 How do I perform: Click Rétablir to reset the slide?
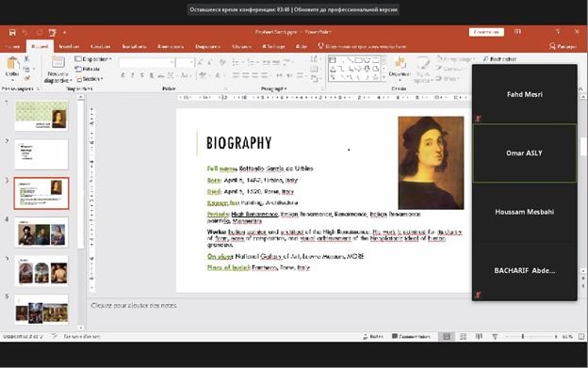88,69
